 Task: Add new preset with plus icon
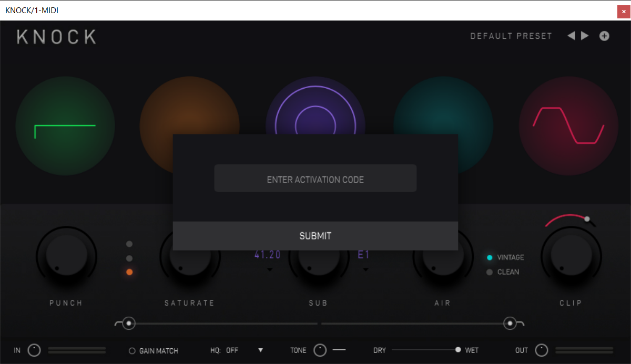coord(605,36)
